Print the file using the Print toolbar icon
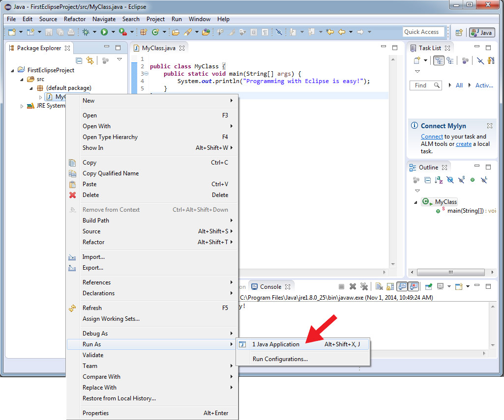 (71, 32)
